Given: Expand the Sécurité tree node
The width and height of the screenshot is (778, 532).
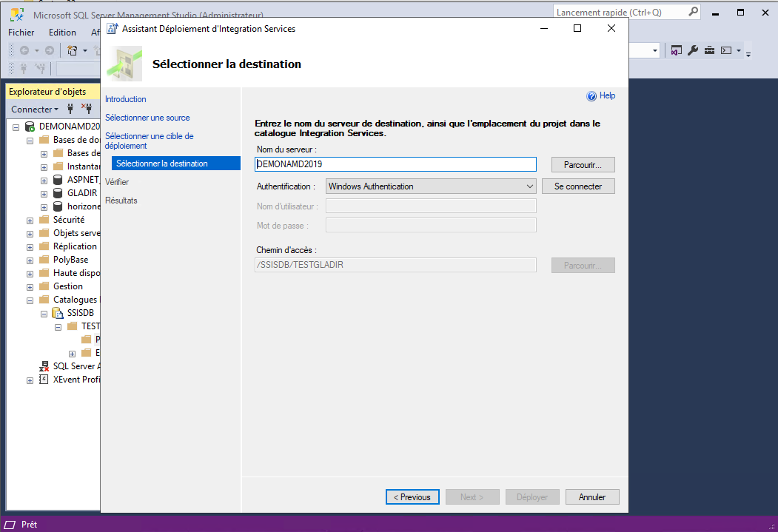Looking at the screenshot, I should 30,220.
